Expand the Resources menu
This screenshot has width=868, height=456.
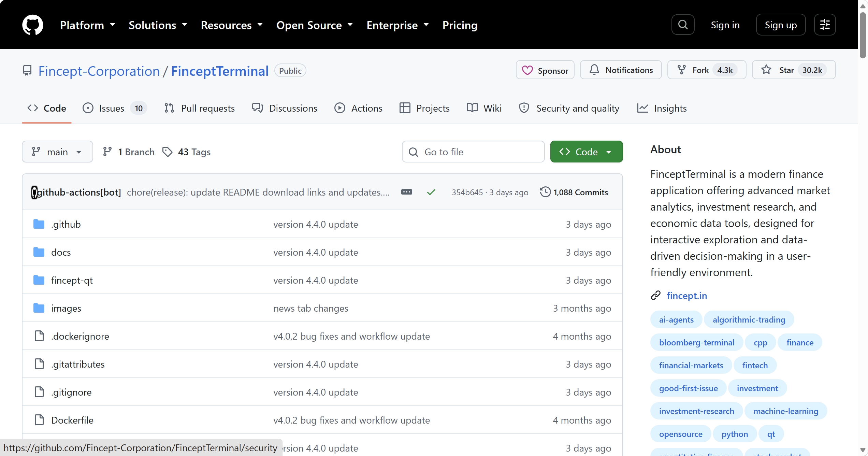(x=232, y=25)
